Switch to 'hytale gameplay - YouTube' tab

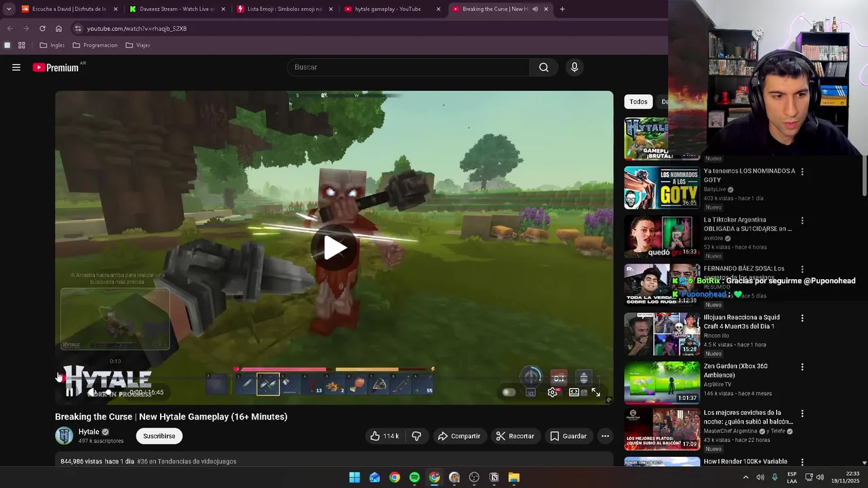(x=392, y=9)
